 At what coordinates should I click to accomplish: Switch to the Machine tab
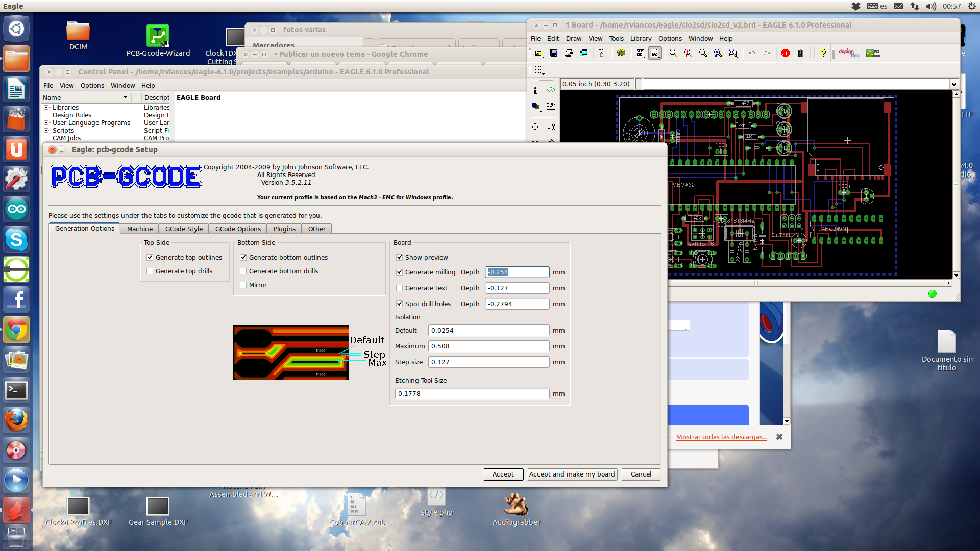139,229
